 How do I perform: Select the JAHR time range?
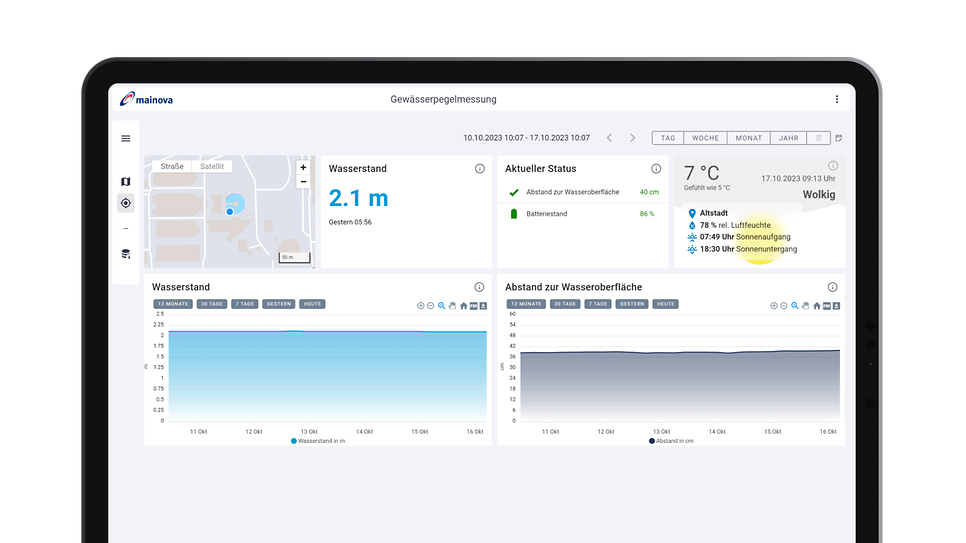pos(788,138)
